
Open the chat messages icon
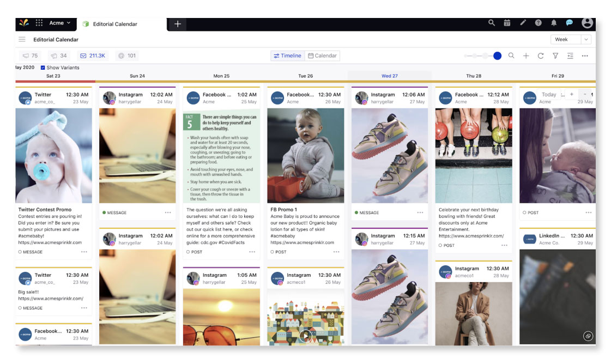pyautogui.click(x=570, y=23)
